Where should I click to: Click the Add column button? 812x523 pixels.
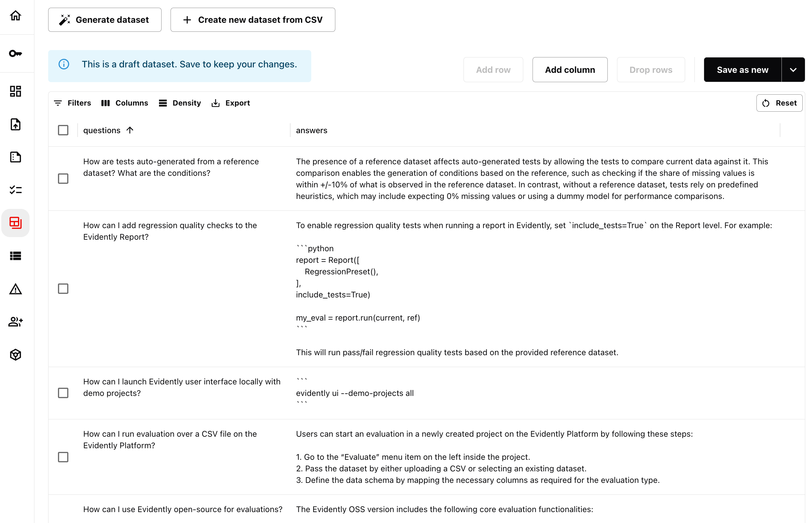pos(570,70)
